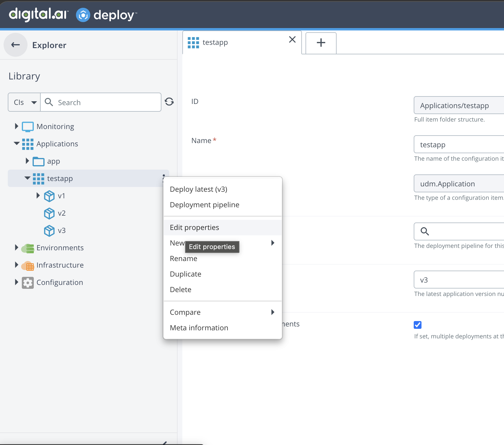
Task: Expand the Monitoring node
Action: [x=16, y=126]
